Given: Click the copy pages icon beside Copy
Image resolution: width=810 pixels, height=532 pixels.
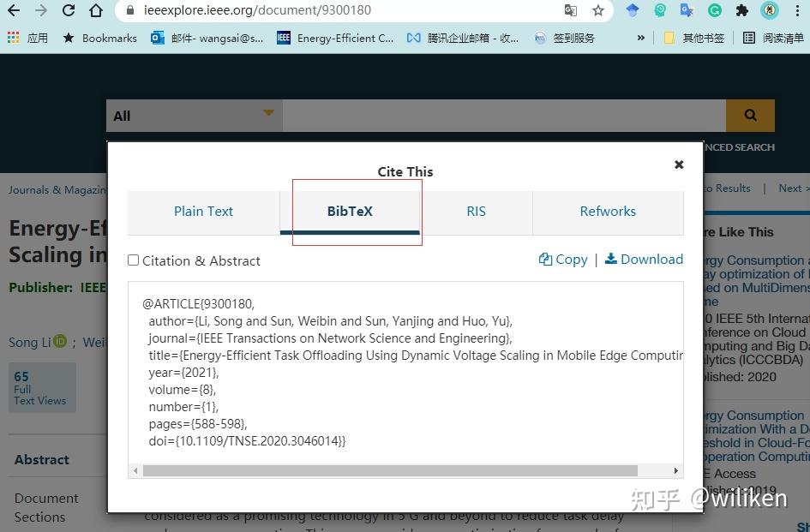Looking at the screenshot, I should click(545, 259).
